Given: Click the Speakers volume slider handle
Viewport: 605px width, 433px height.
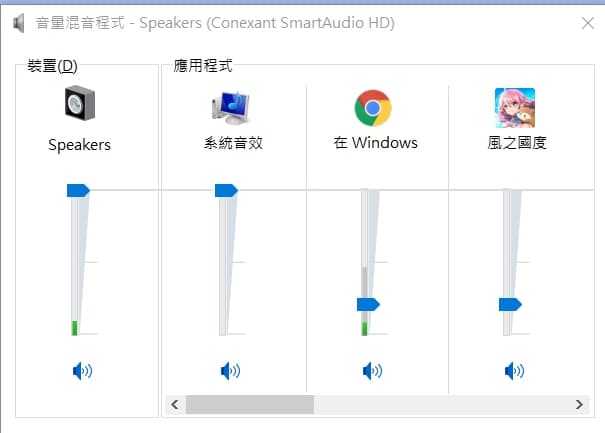Looking at the screenshot, I should [x=78, y=190].
